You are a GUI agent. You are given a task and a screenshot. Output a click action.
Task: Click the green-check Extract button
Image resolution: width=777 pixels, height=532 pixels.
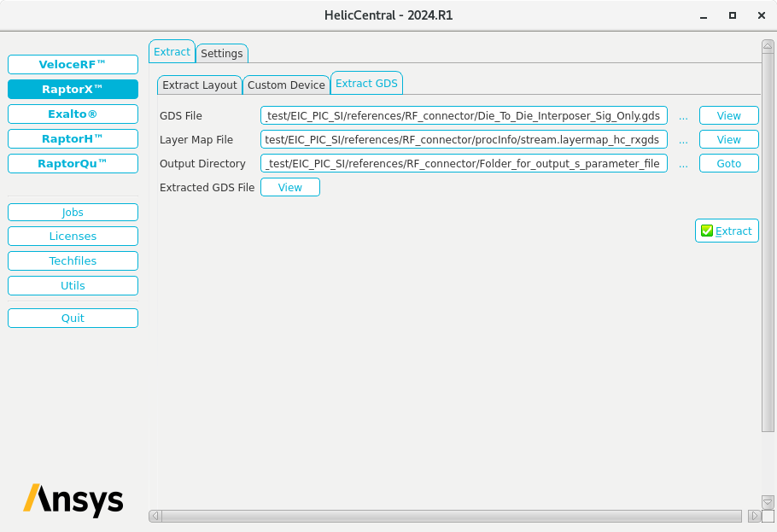point(727,231)
